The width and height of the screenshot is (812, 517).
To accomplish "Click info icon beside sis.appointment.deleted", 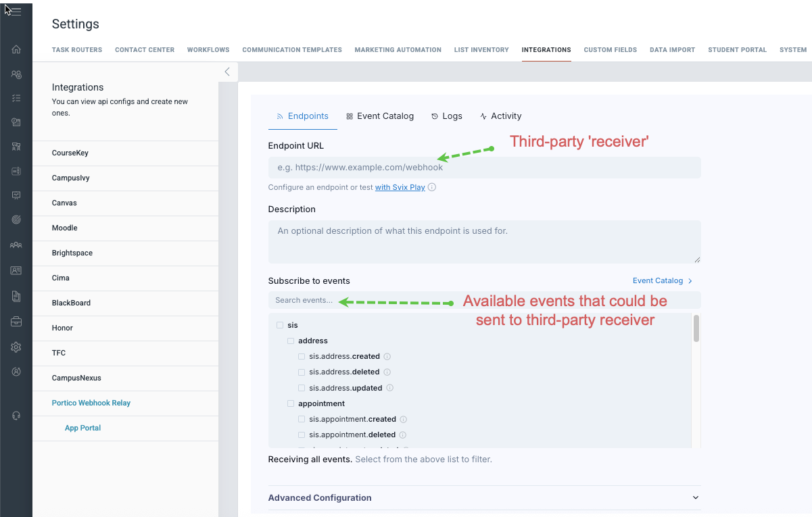I will pyautogui.click(x=403, y=435).
